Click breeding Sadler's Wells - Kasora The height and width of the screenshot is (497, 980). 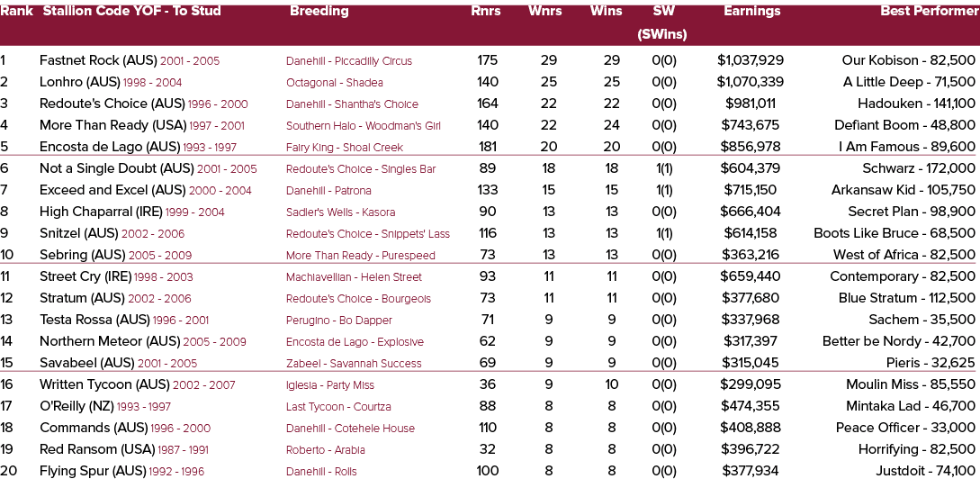(341, 212)
